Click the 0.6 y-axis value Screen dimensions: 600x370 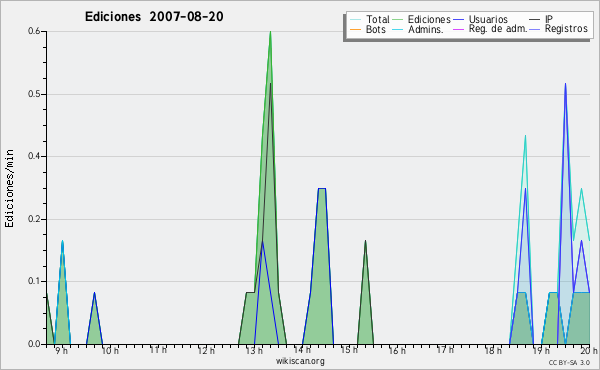tap(34, 31)
